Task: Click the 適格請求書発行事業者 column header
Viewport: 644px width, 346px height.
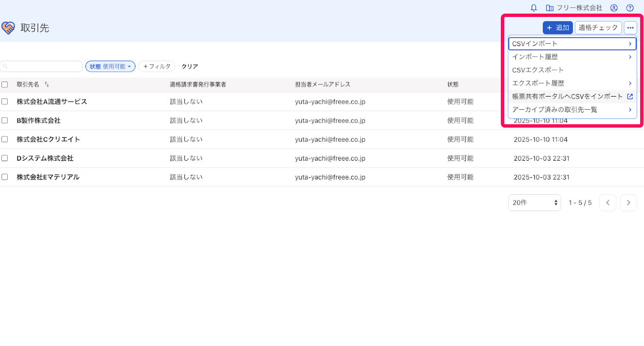Action: (x=198, y=84)
